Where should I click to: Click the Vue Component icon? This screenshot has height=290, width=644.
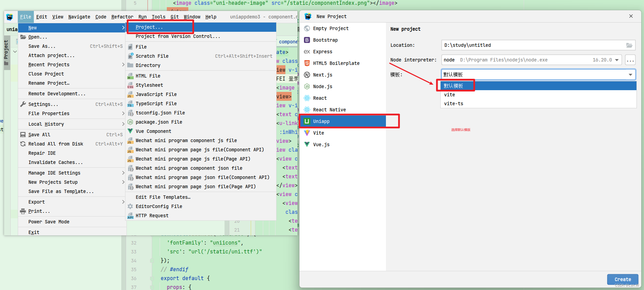click(130, 131)
